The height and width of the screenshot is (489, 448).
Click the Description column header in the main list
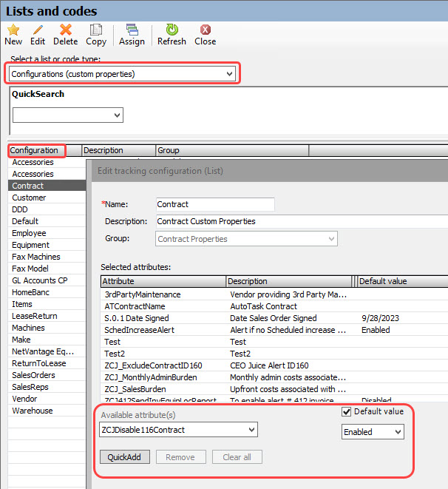pos(119,150)
